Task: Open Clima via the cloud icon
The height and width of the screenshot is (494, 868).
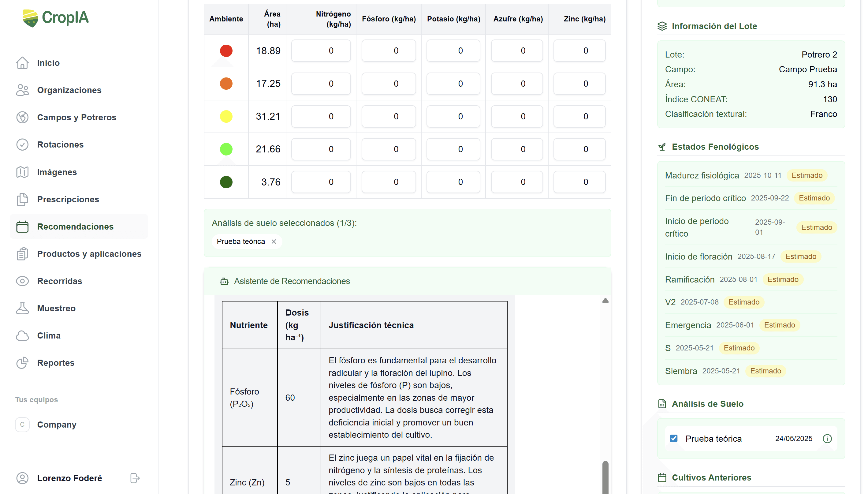Action: pos(22,335)
